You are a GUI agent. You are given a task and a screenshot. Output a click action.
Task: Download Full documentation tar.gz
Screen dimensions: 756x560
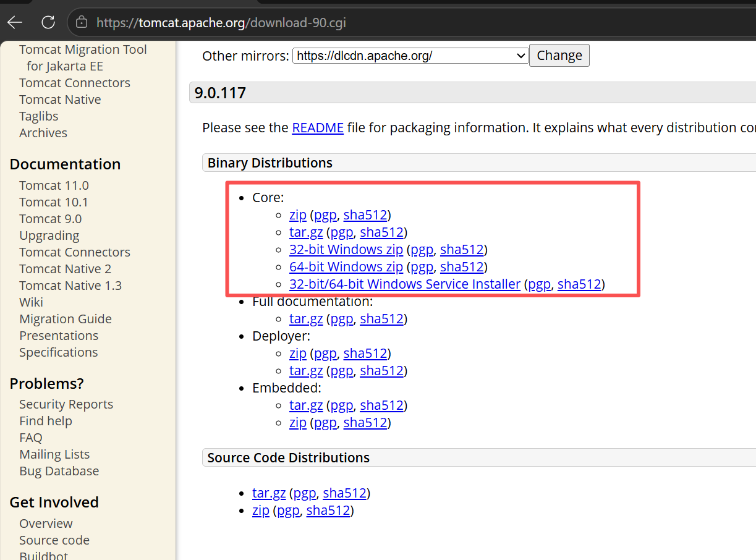[x=306, y=319]
